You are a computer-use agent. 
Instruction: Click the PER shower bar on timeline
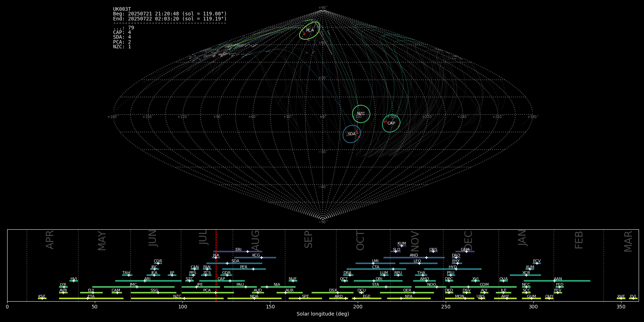244,269
